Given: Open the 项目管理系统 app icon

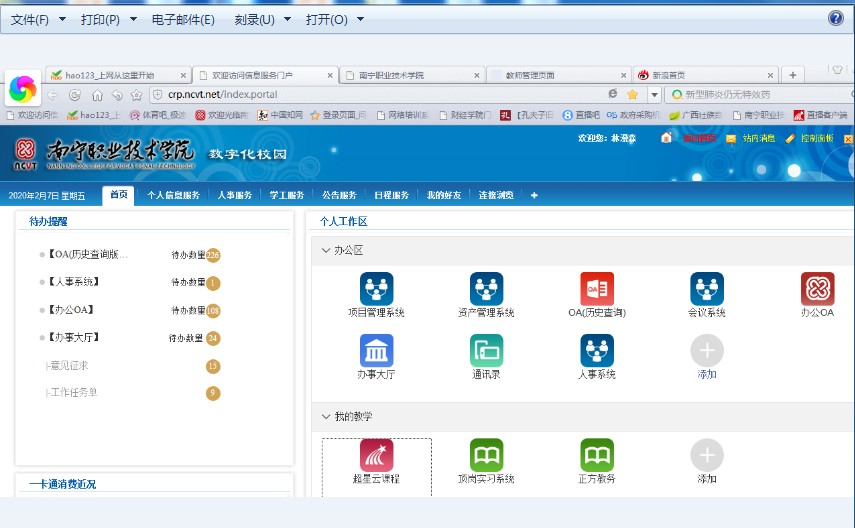Looking at the screenshot, I should click(x=377, y=289).
